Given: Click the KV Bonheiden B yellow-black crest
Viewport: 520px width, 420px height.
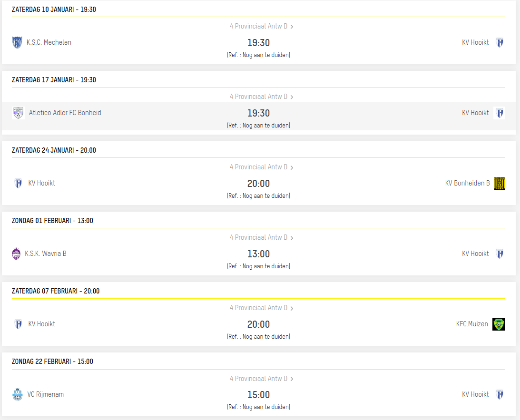Looking at the screenshot, I should (x=500, y=183).
